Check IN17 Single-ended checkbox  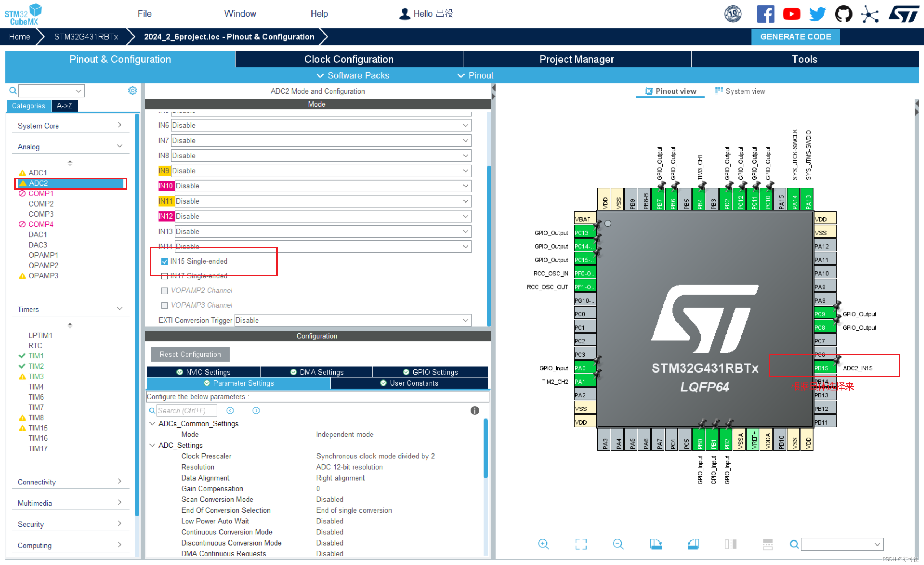[164, 276]
